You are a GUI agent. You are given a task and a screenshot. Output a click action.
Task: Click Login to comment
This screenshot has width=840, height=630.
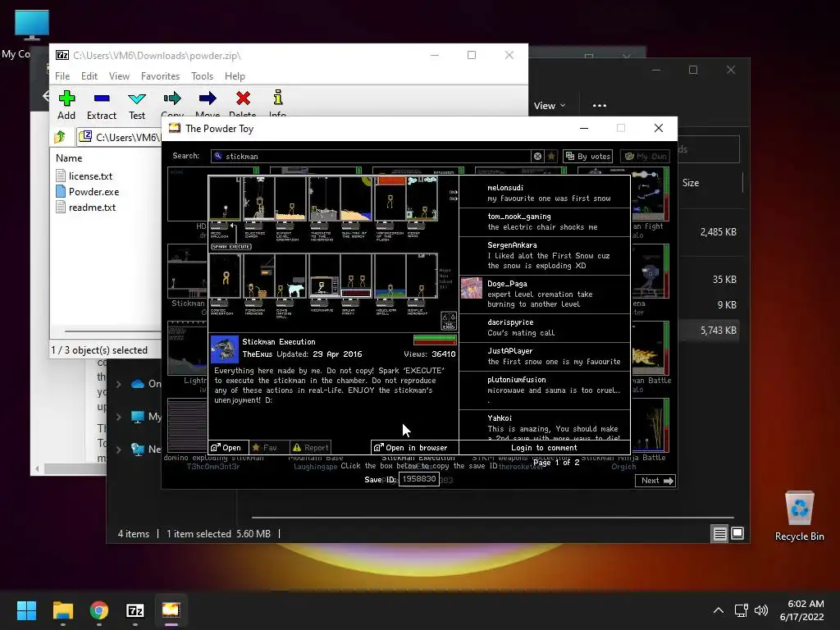[544, 447]
